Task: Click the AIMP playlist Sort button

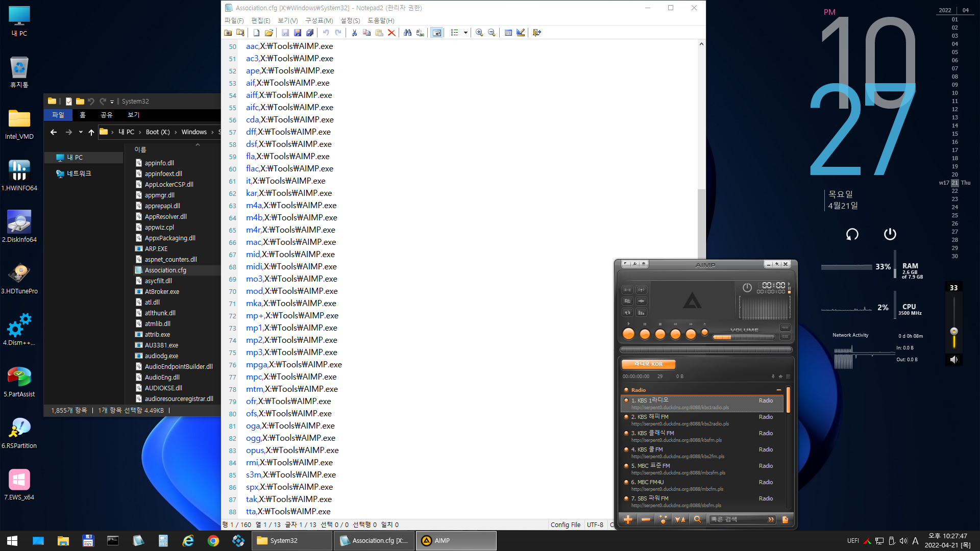Action: pos(680,519)
